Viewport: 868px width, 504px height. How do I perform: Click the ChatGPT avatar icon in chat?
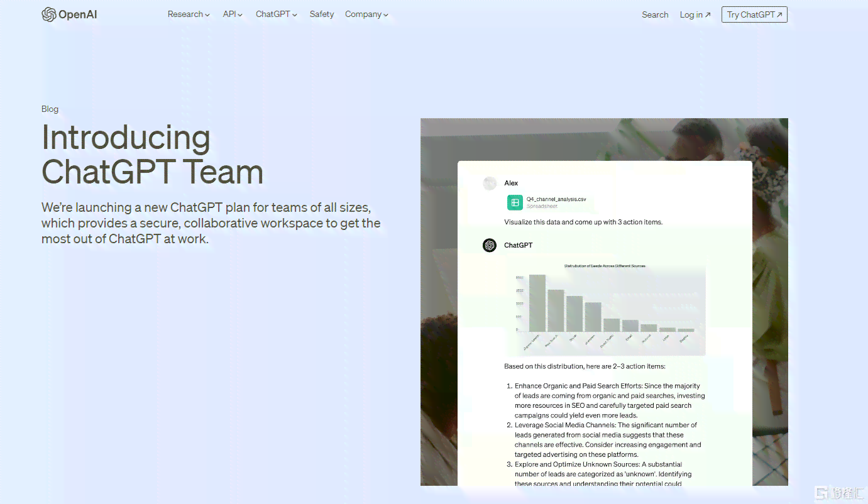coord(490,245)
